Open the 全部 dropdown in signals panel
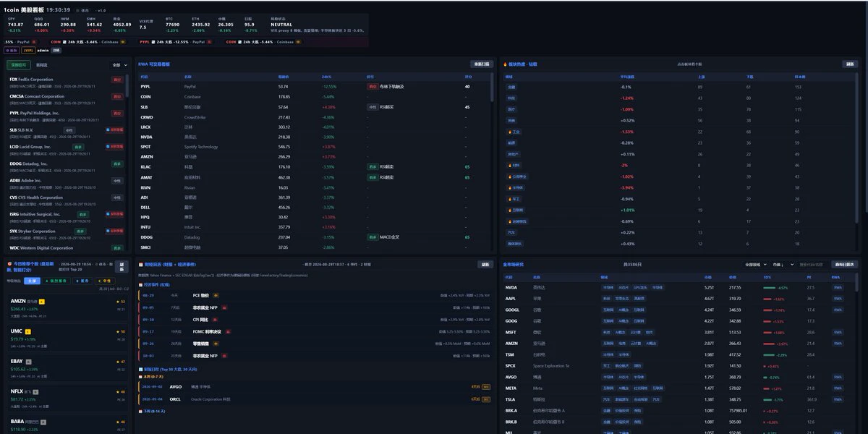 [120, 65]
